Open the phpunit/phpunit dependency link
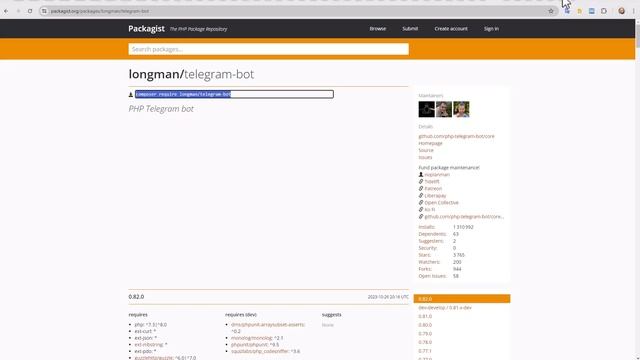The width and height of the screenshot is (640, 360). [x=249, y=344]
